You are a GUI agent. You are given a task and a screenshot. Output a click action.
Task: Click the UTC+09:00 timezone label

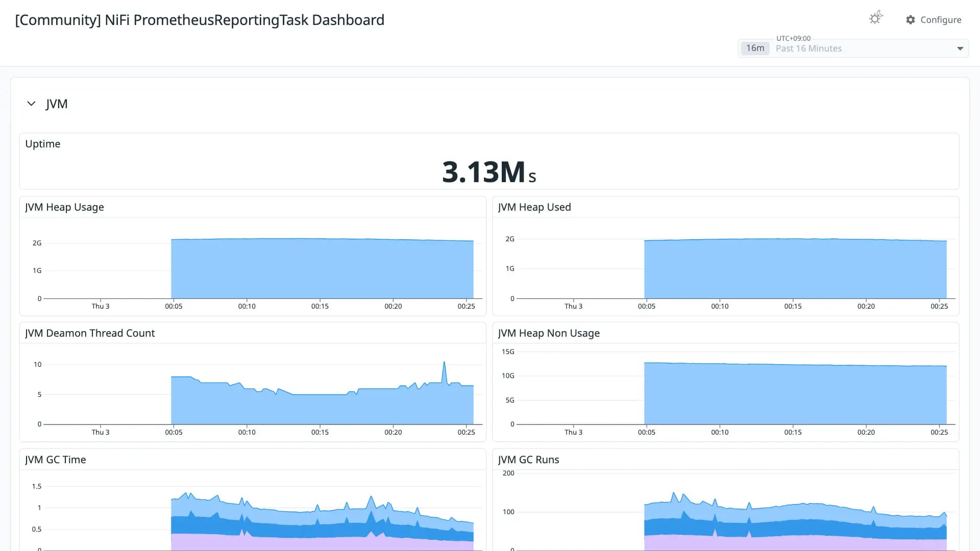[793, 38]
